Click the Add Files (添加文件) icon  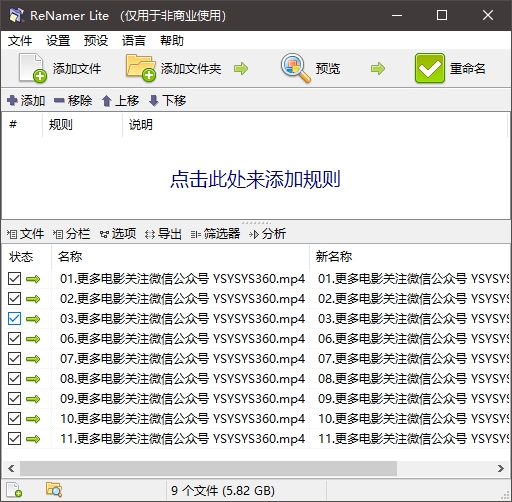(x=32, y=68)
